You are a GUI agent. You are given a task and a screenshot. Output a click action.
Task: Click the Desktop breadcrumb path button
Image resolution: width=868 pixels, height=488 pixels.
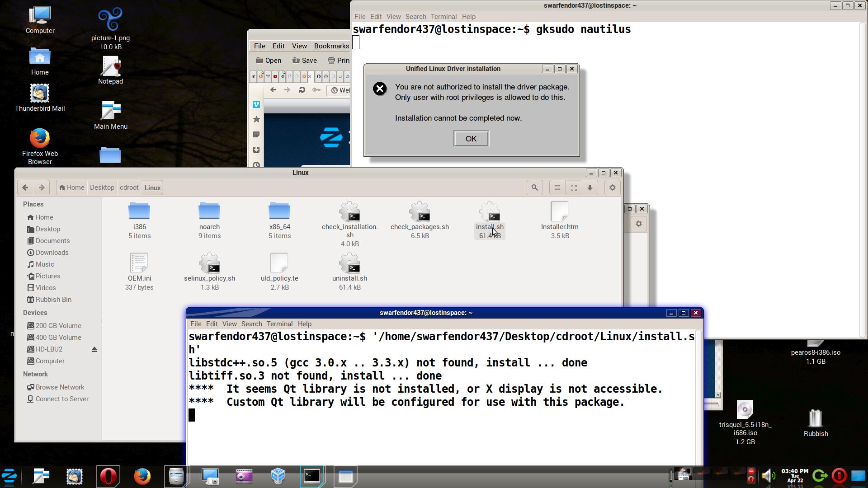point(102,188)
